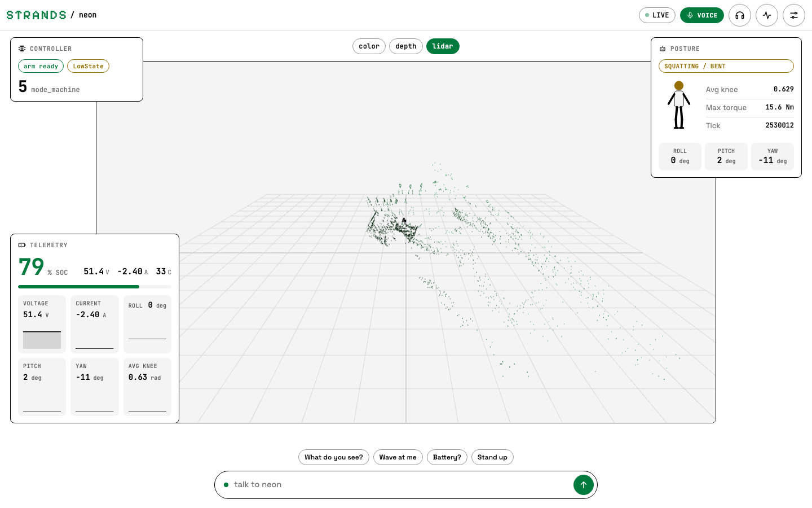This screenshot has width=812, height=508.
Task: Click the YAW telemetry card
Action: pos(95,387)
